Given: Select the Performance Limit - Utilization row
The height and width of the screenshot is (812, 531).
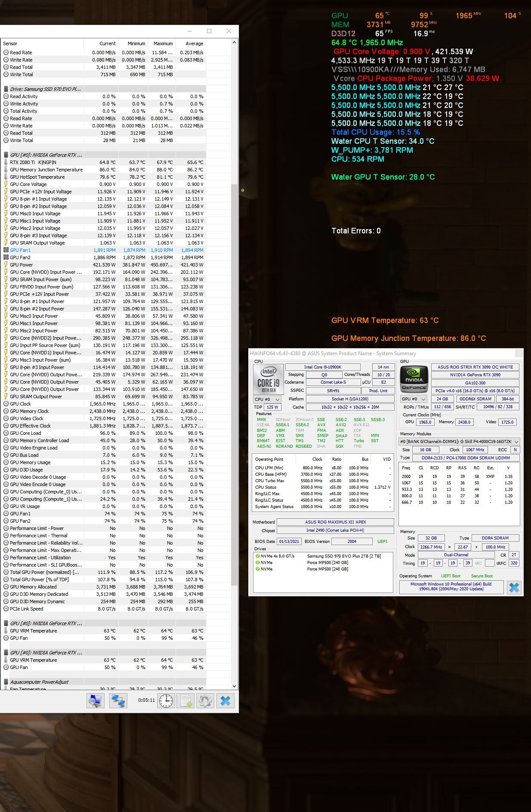Looking at the screenshot, I should coord(103,558).
